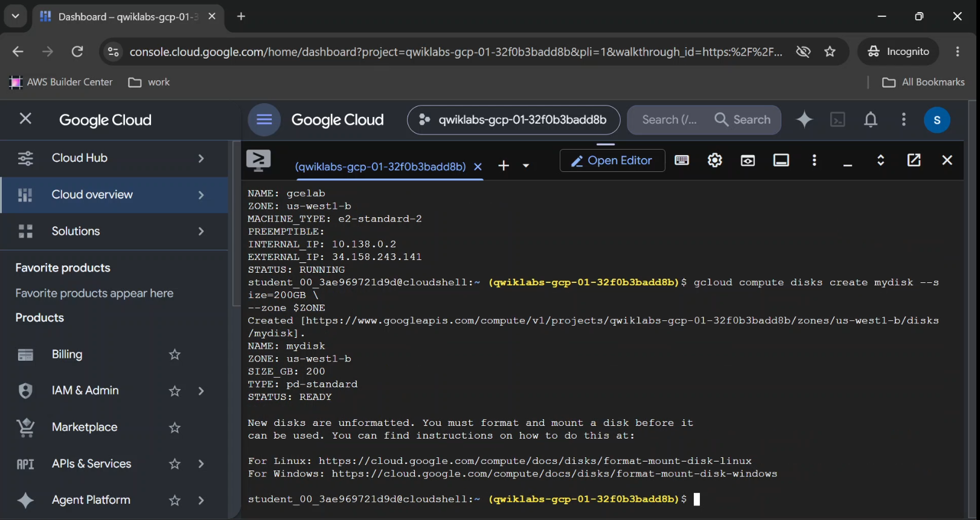Open Cloud Shell session information icon
This screenshot has height=520, width=980.
click(x=781, y=160)
